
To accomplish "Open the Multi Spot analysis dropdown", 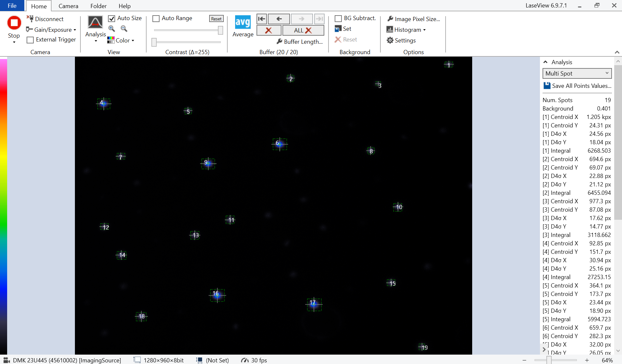I will [x=577, y=73].
